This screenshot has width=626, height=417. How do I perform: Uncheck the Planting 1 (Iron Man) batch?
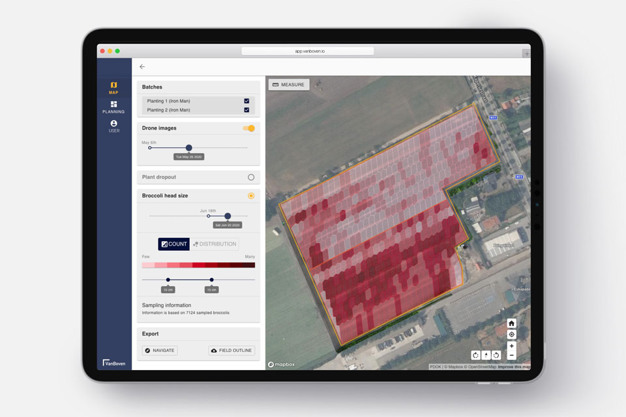click(246, 101)
